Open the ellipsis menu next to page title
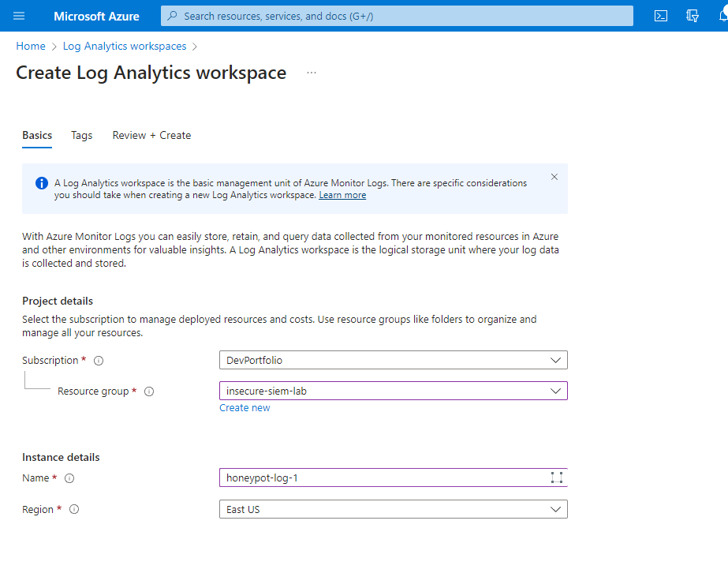Viewport: 728px width, 588px height. click(x=311, y=72)
